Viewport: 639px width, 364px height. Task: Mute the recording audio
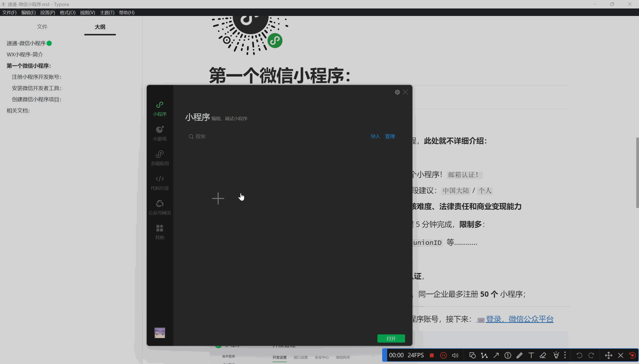(455, 355)
